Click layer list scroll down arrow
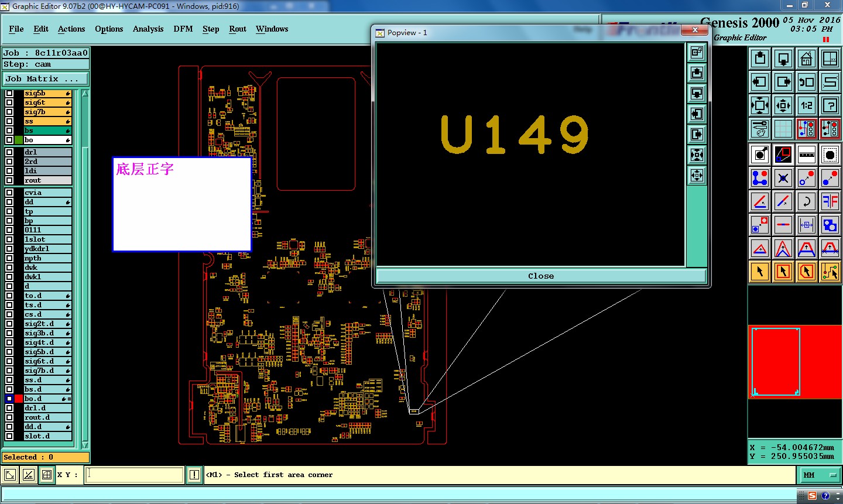This screenshot has width=843, height=504. coord(85,445)
